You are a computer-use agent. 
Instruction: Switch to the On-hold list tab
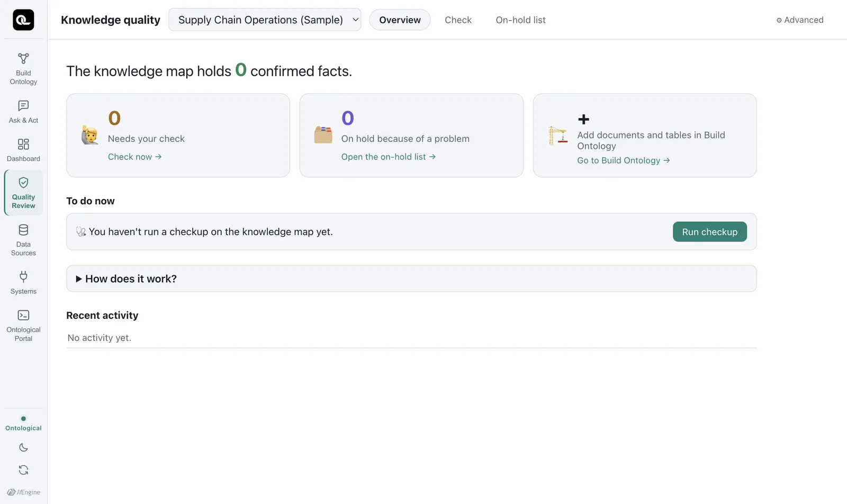(520, 20)
